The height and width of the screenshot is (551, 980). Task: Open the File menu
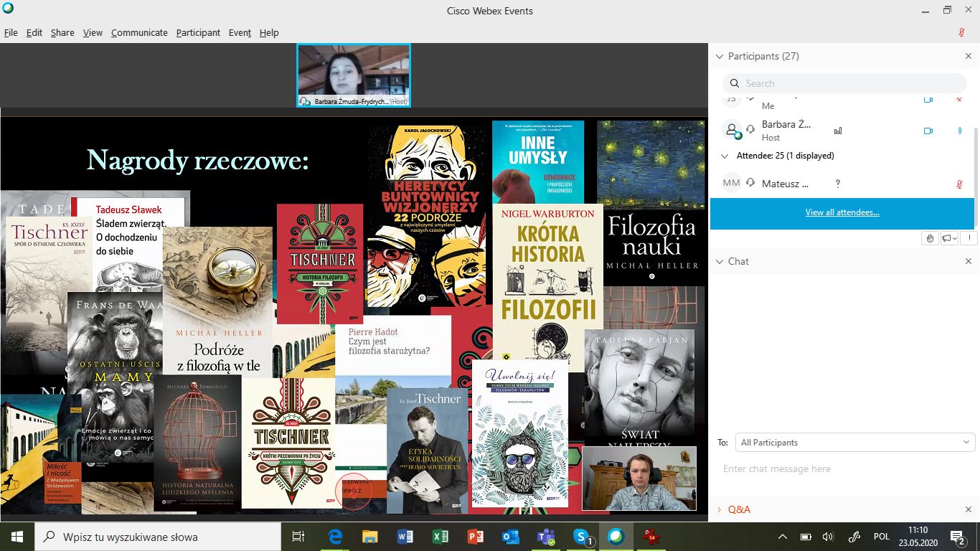point(11,33)
